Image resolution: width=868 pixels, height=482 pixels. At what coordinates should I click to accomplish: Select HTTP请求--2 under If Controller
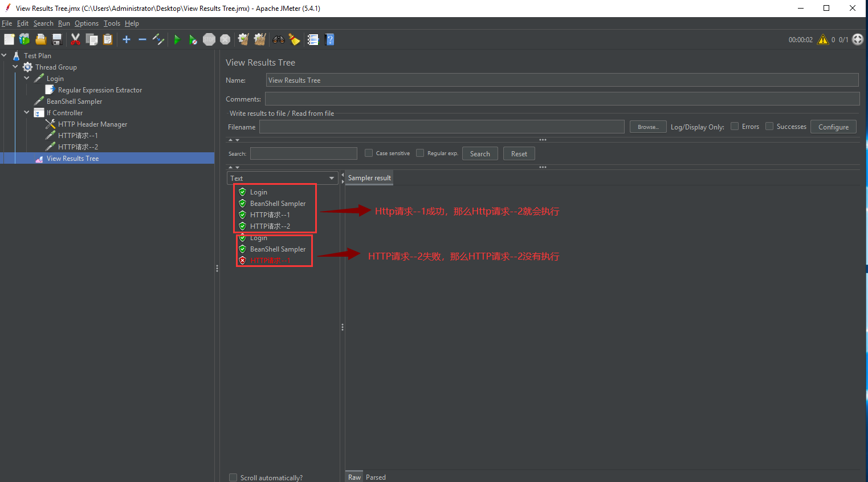click(x=78, y=147)
